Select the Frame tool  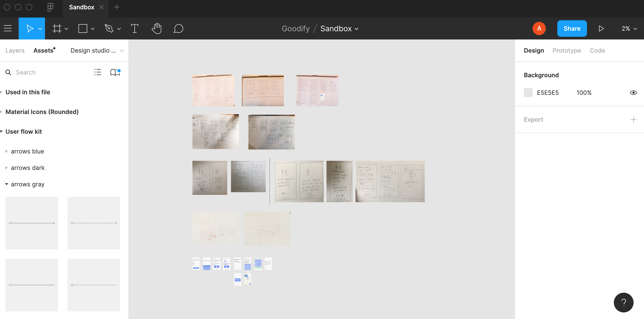57,29
